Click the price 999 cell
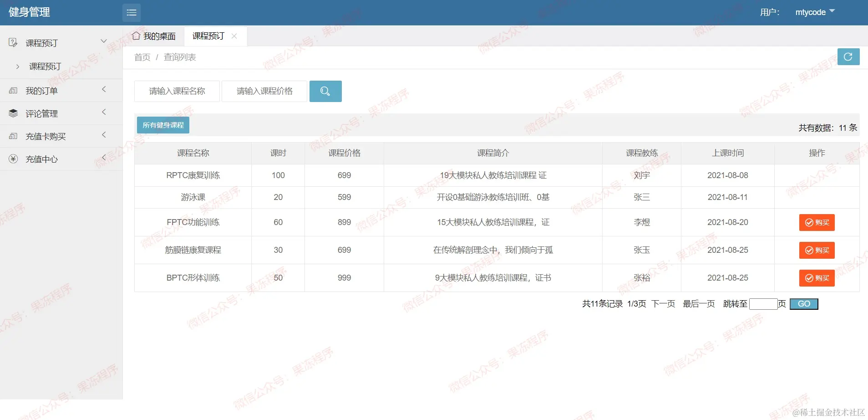 click(344, 278)
